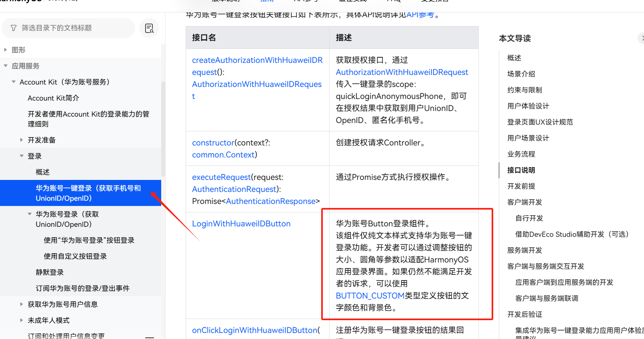Screen dimensions: 644x339
Task: Jump to 业务流程 section
Action: click(x=521, y=154)
